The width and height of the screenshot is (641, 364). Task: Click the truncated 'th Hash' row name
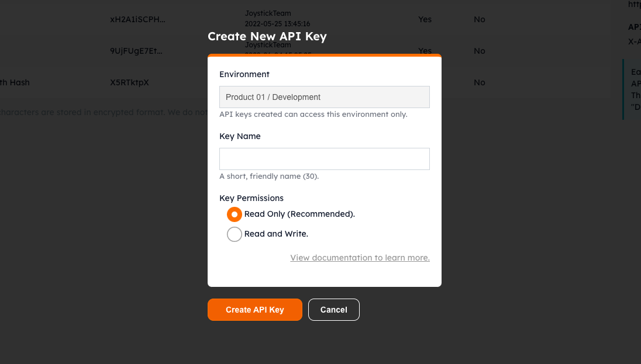15,82
